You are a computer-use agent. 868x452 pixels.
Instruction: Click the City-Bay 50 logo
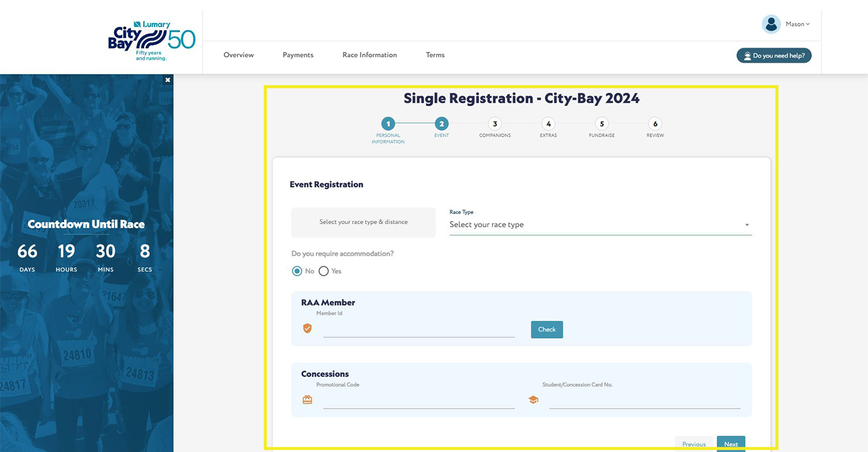[x=151, y=41]
